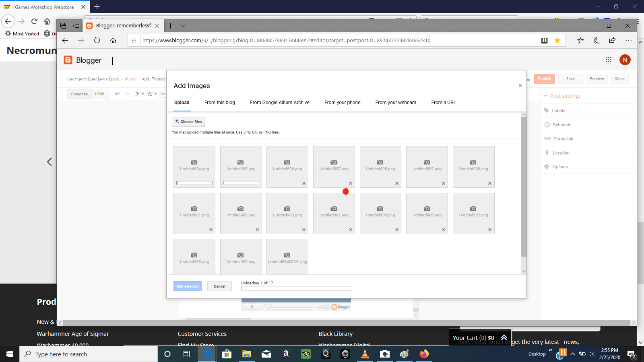Click the orange Blogger logo
The height and width of the screenshot is (362, 644).
(68, 60)
